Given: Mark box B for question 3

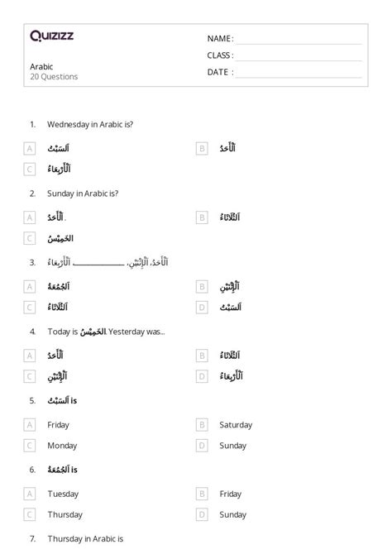Looking at the screenshot, I should [202, 287].
